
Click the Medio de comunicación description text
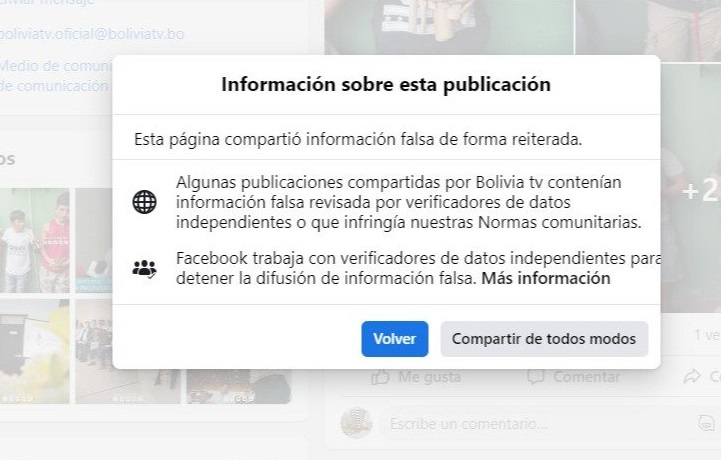tap(55, 76)
